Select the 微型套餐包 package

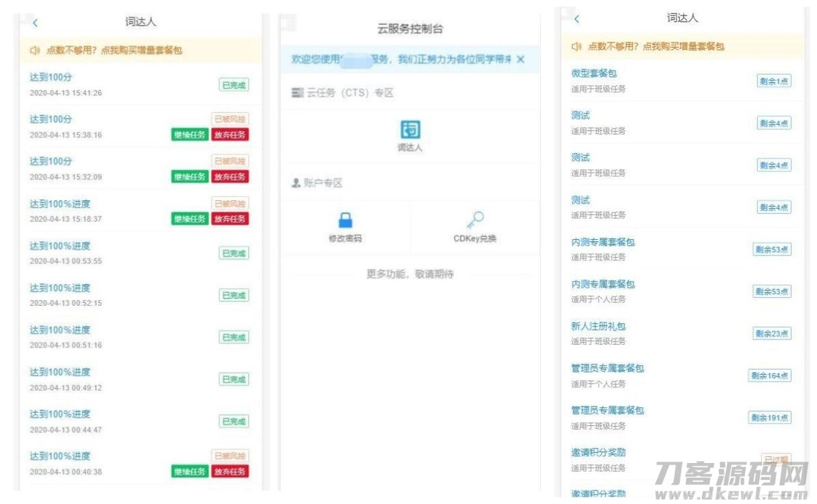594,73
